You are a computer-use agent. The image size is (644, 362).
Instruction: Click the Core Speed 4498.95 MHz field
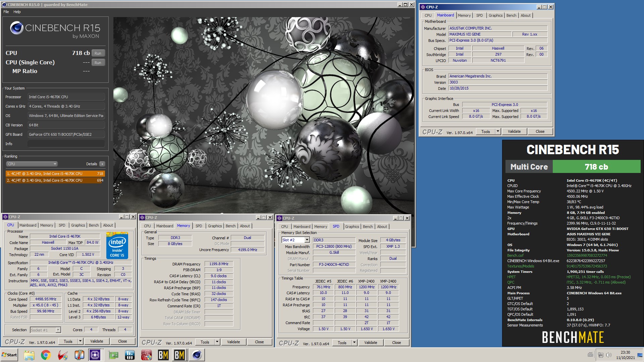pos(46,299)
